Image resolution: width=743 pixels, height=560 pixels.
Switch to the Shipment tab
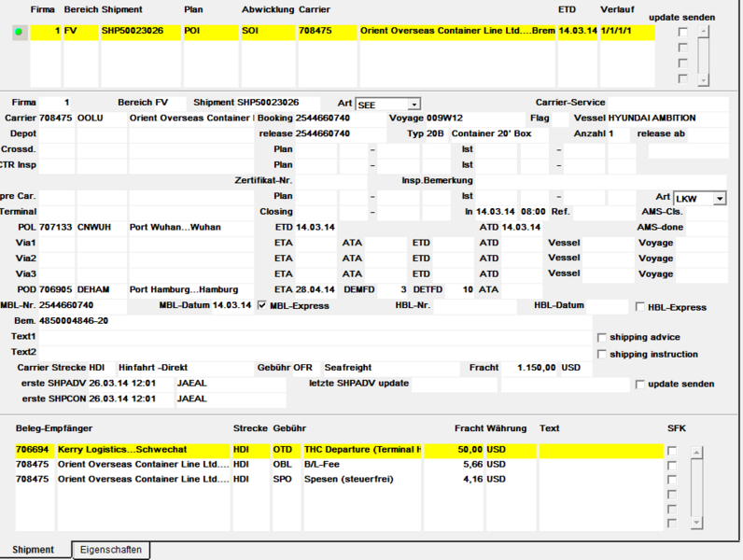coord(34,550)
